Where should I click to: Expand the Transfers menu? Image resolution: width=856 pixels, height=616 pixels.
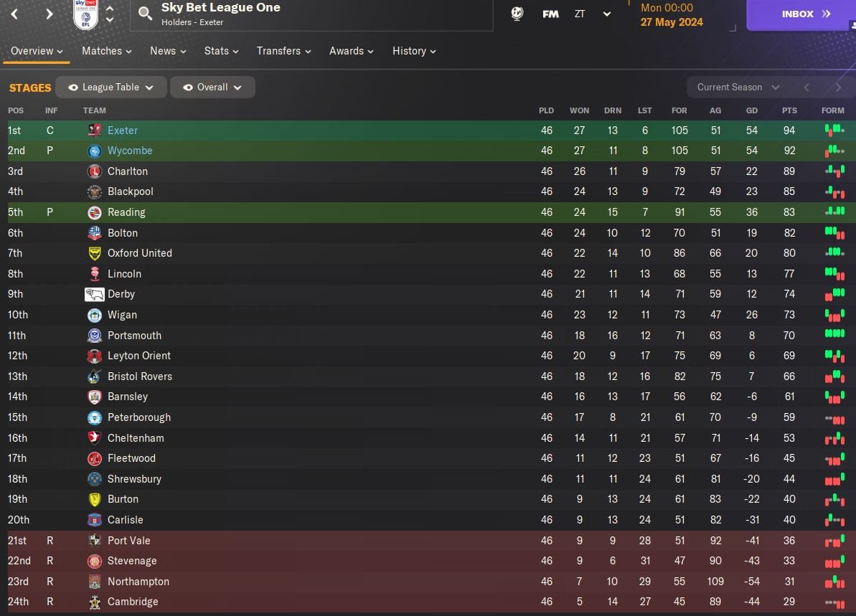[283, 51]
